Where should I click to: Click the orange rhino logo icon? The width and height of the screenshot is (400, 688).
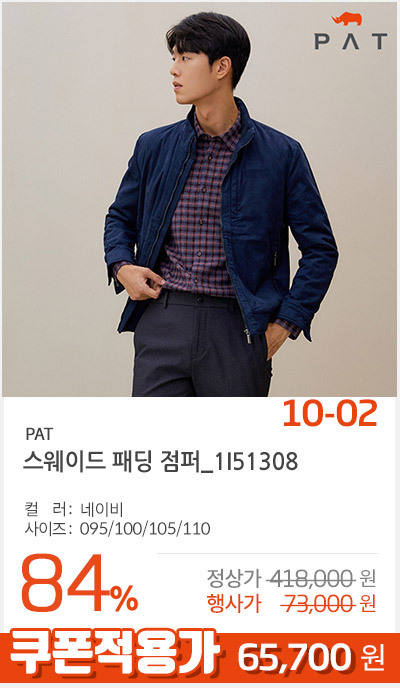pyautogui.click(x=347, y=19)
